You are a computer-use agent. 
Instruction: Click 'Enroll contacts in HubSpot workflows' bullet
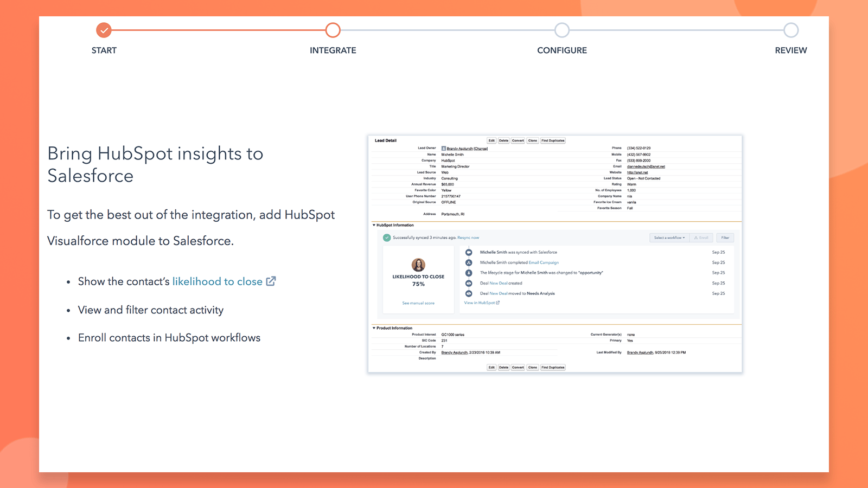(x=169, y=338)
